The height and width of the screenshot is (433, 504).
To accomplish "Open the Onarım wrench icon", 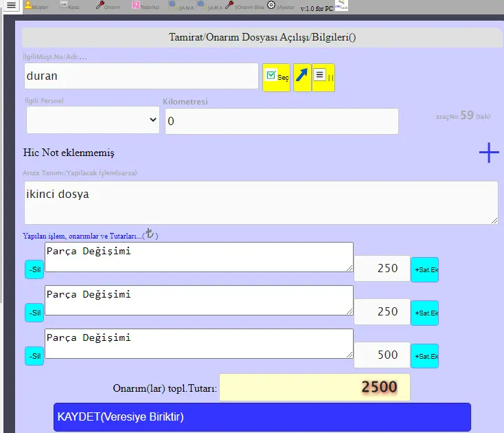I will point(108,5).
